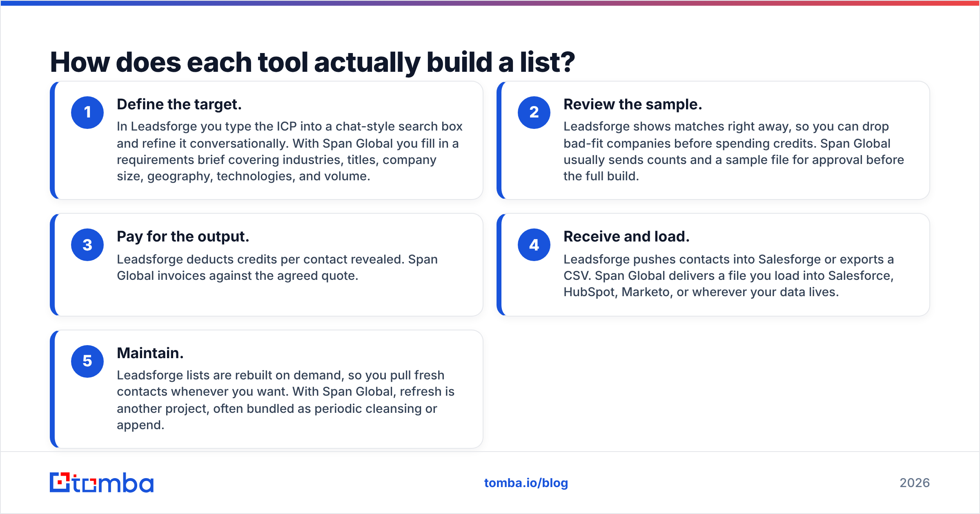Click paragraph starting 'Leadsforge pushes contacts into Salesforge'
Screen dimensions: 980x514
click(729, 276)
